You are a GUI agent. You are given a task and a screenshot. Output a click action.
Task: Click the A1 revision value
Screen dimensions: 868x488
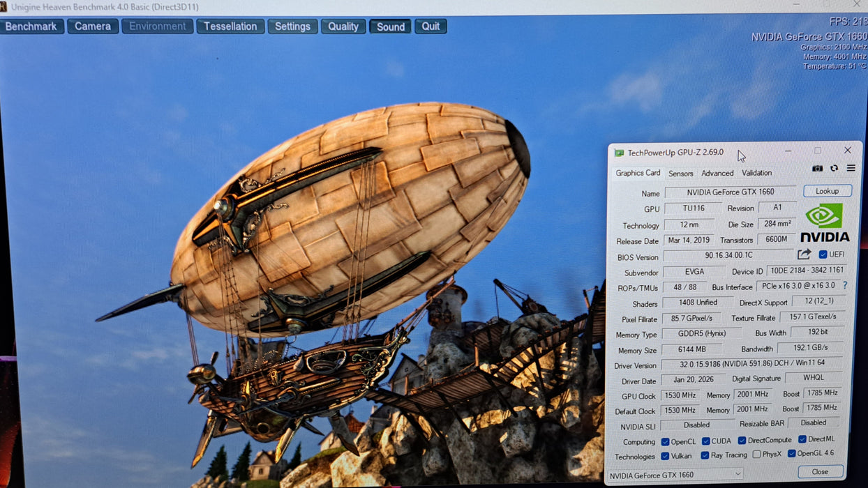(x=778, y=208)
